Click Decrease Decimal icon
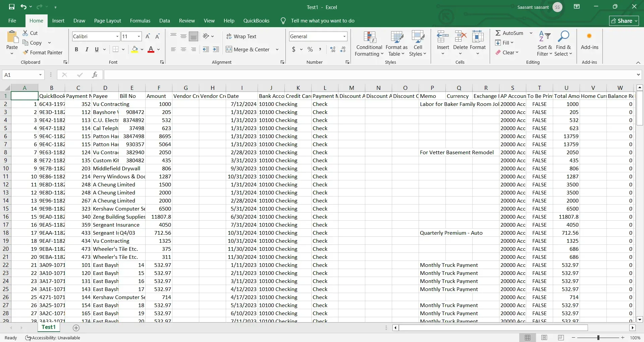 pyautogui.click(x=343, y=49)
